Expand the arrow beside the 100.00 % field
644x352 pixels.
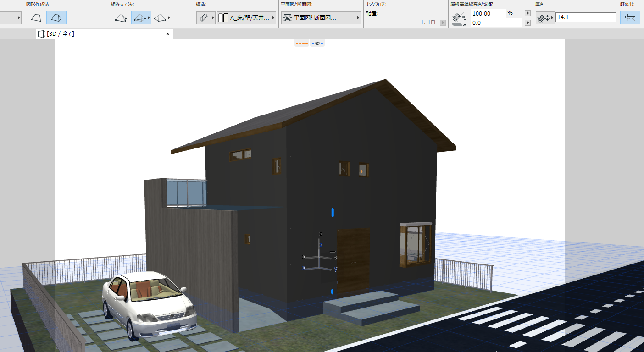coord(528,13)
